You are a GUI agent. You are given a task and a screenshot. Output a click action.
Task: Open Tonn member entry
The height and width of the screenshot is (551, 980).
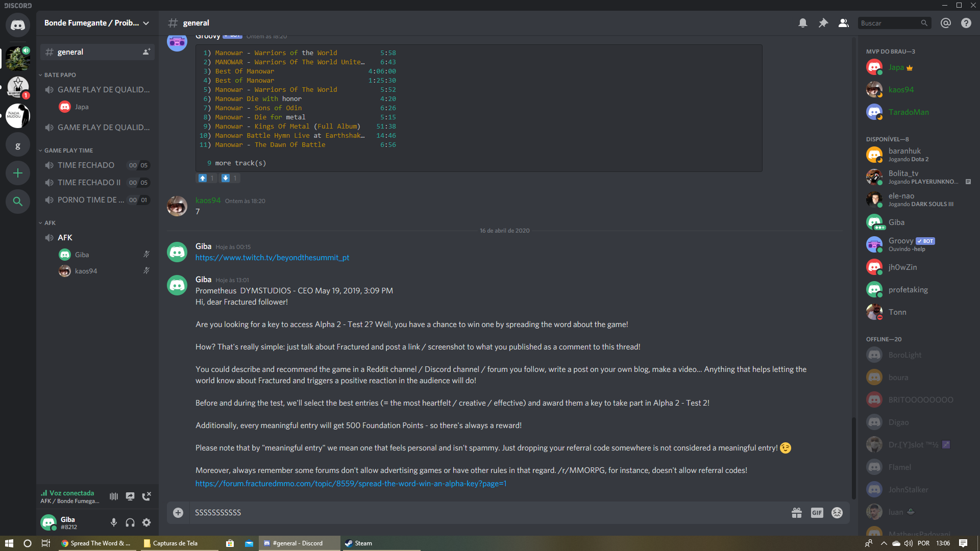(919, 312)
